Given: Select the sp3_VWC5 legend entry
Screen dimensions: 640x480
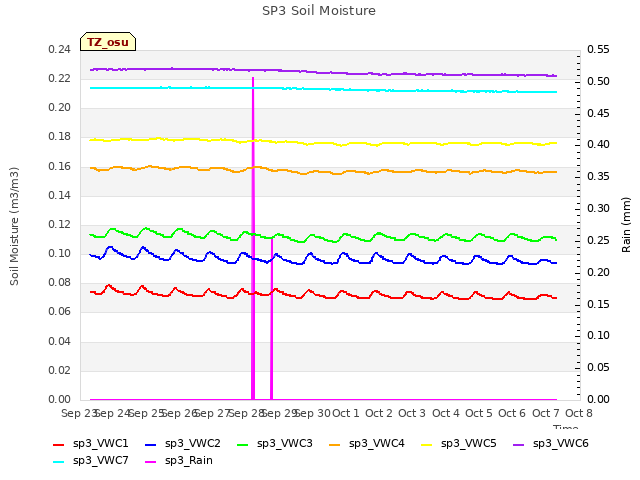Looking at the screenshot, I should (459, 444).
